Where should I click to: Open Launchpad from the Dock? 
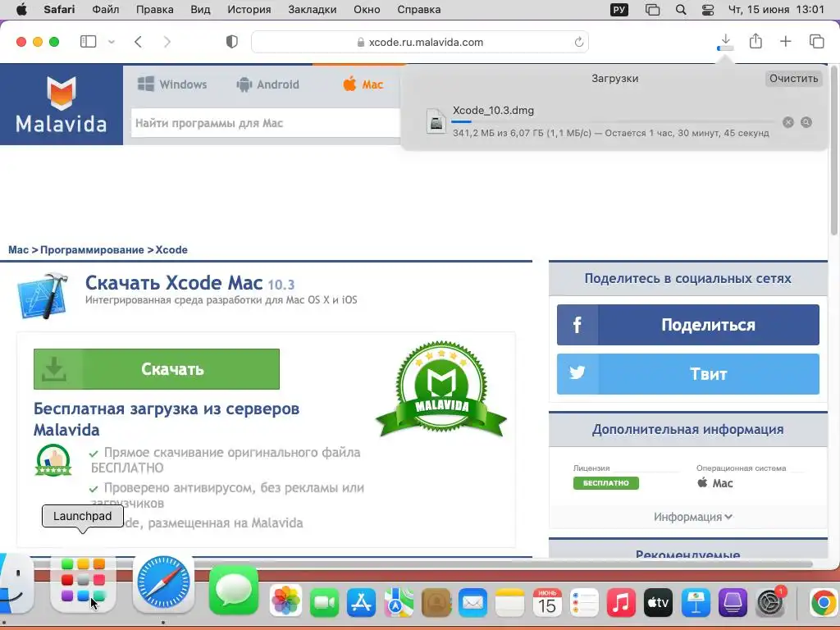coord(83,585)
